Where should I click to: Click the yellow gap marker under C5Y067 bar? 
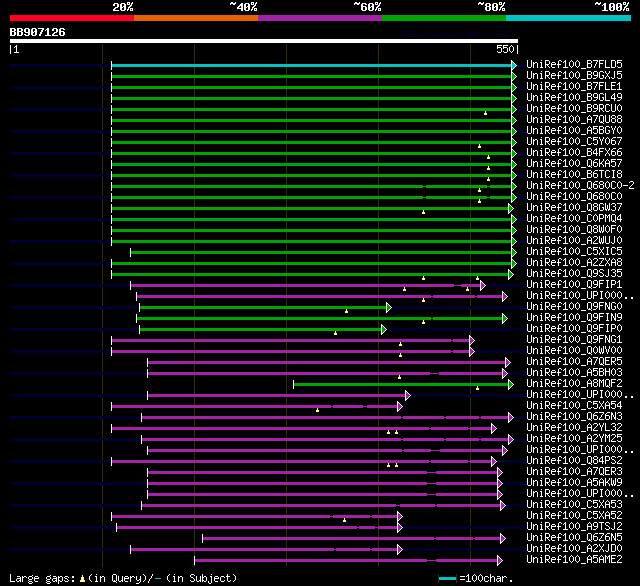pyautogui.click(x=480, y=146)
